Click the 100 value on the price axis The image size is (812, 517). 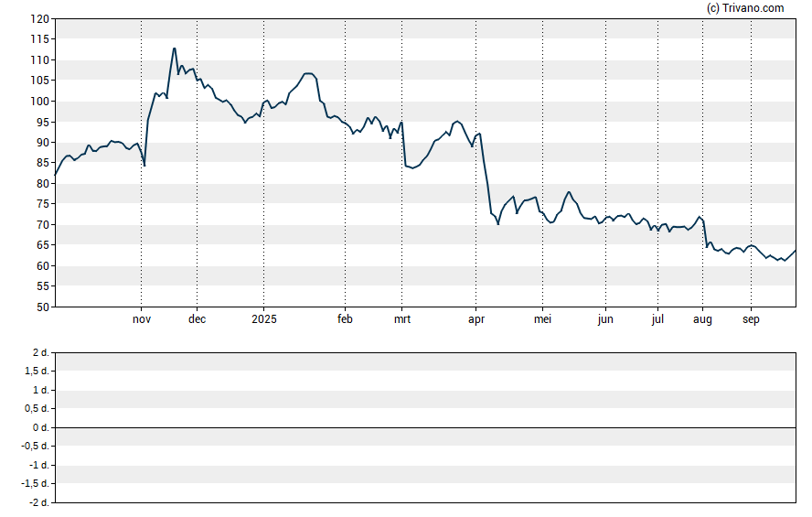click(x=39, y=101)
